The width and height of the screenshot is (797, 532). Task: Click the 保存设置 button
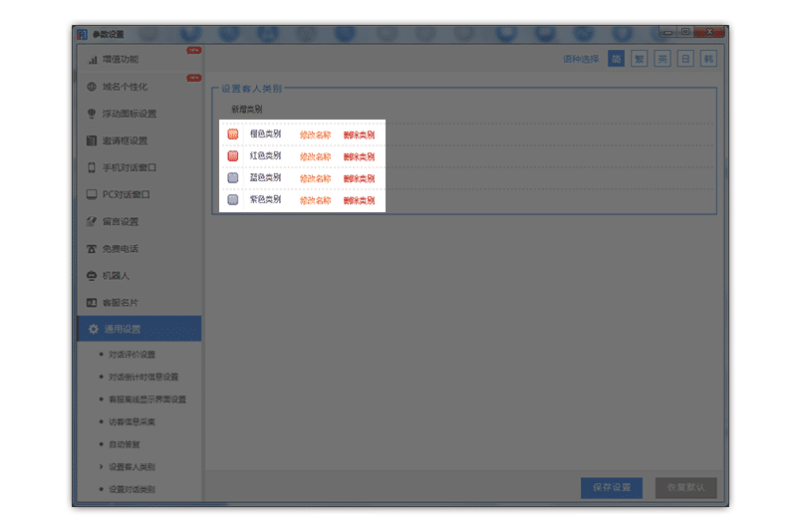click(x=612, y=488)
